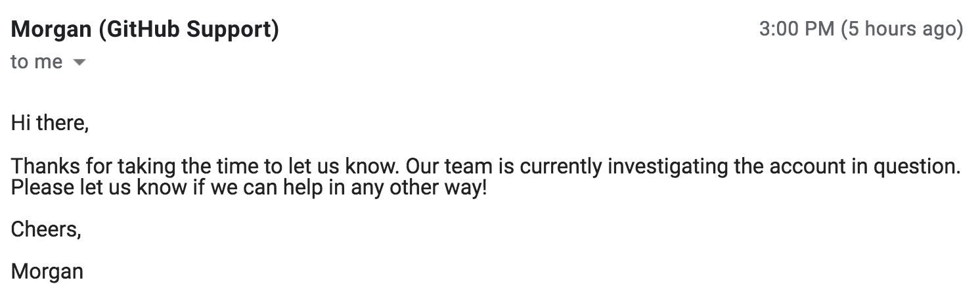Expand the recipient details arrow beside 'to me'
The height and width of the screenshot is (297, 980).
point(79,63)
